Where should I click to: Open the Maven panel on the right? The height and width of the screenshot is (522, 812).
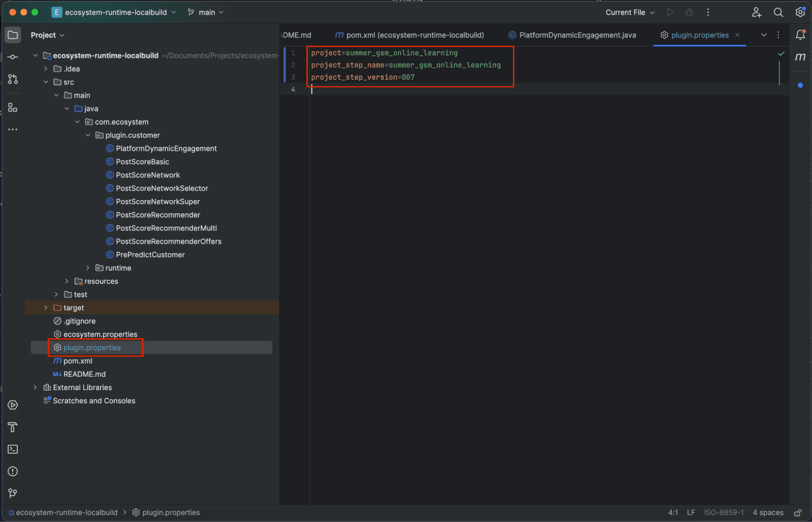pyautogui.click(x=800, y=57)
